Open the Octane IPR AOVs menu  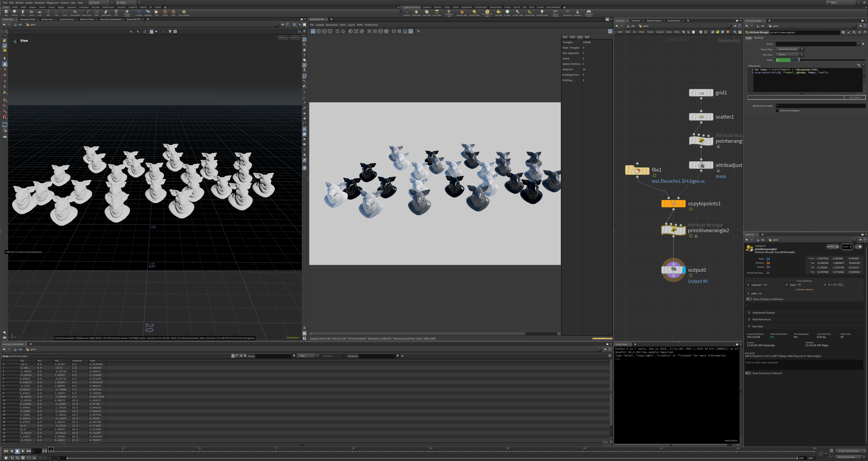343,25
